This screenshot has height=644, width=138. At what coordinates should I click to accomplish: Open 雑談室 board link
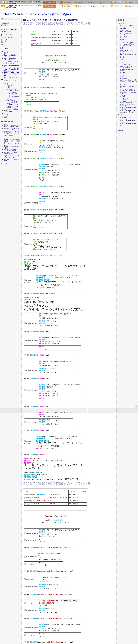[x=8, y=87]
